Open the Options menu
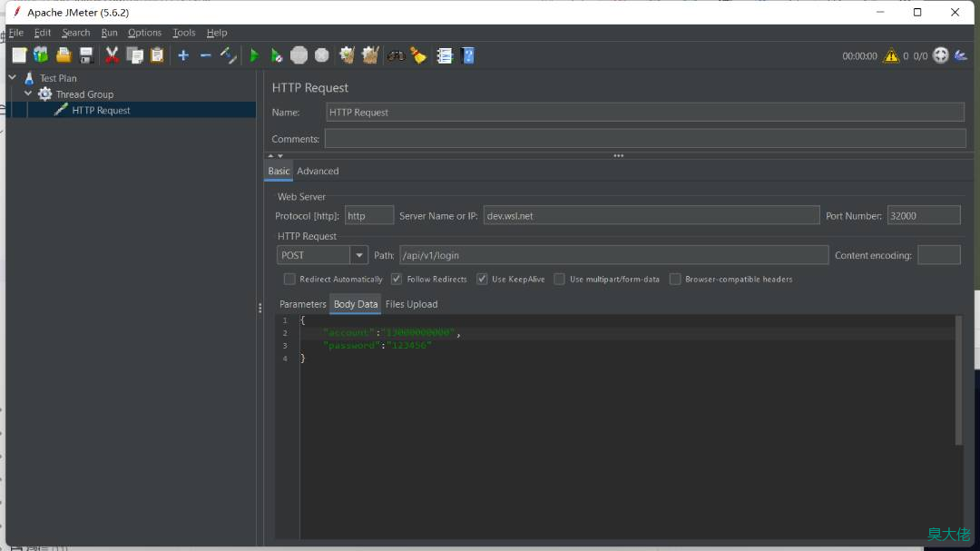The width and height of the screenshot is (980, 551). [x=144, y=33]
